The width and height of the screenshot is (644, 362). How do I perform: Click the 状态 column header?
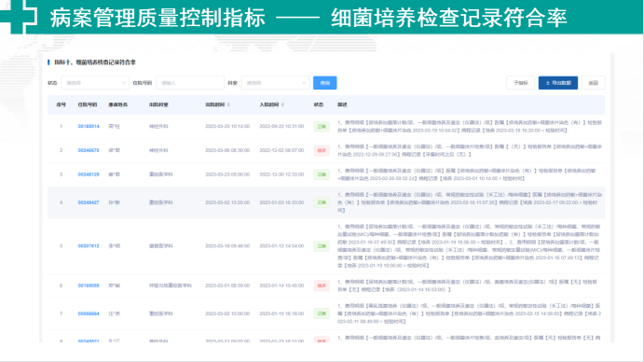319,104
